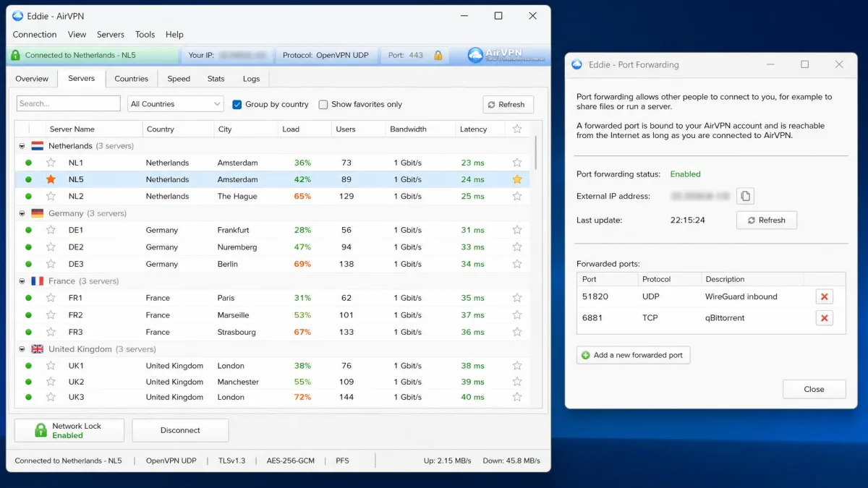This screenshot has height=488, width=868.
Task: Toggle favorite star left of UK1
Action: point(51,366)
